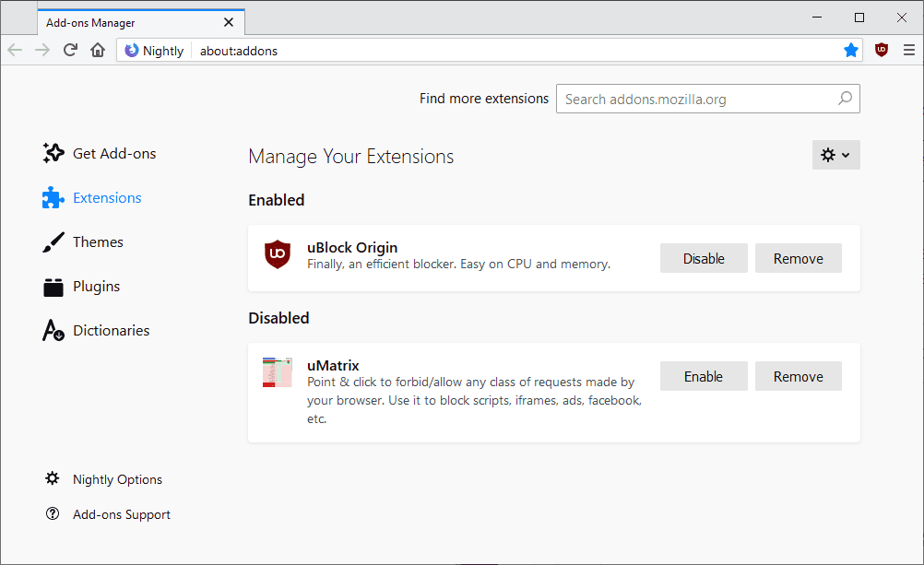
Task: Close the browser window
Action: 902,18
